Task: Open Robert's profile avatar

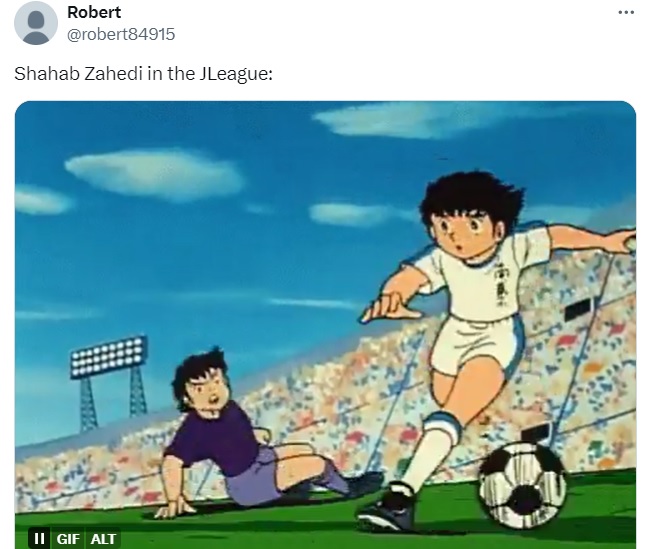Action: (36, 23)
